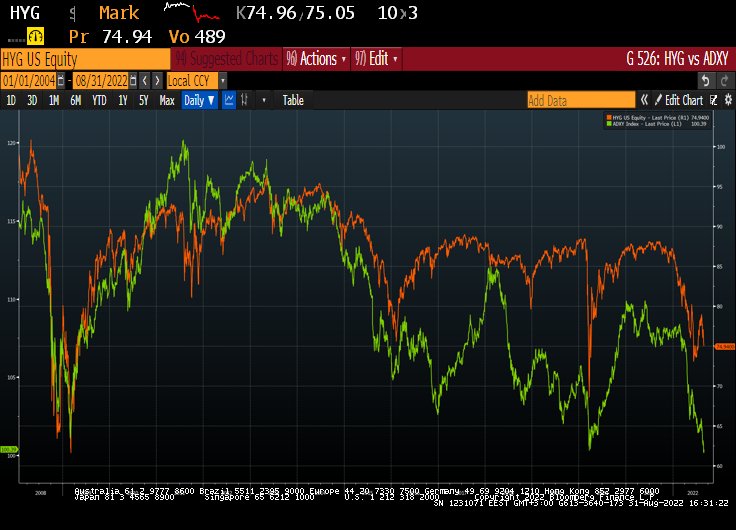This screenshot has width=736, height=530.
Task: Click the yellow gauge icon beside Pr
Action: click(36, 36)
